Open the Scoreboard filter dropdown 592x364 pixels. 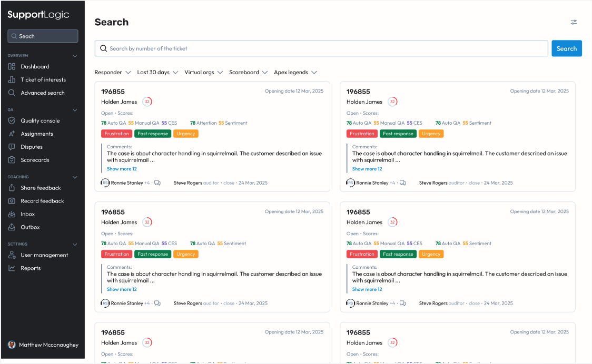tap(248, 73)
